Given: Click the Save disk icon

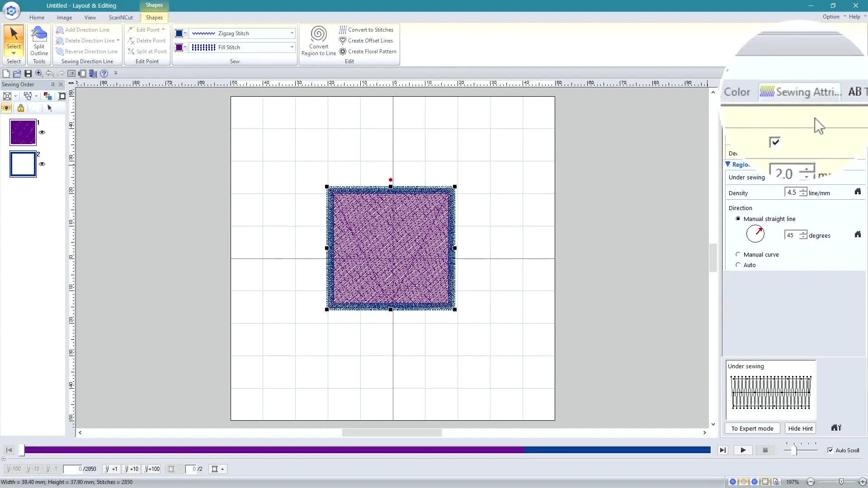Looking at the screenshot, I should [x=28, y=73].
